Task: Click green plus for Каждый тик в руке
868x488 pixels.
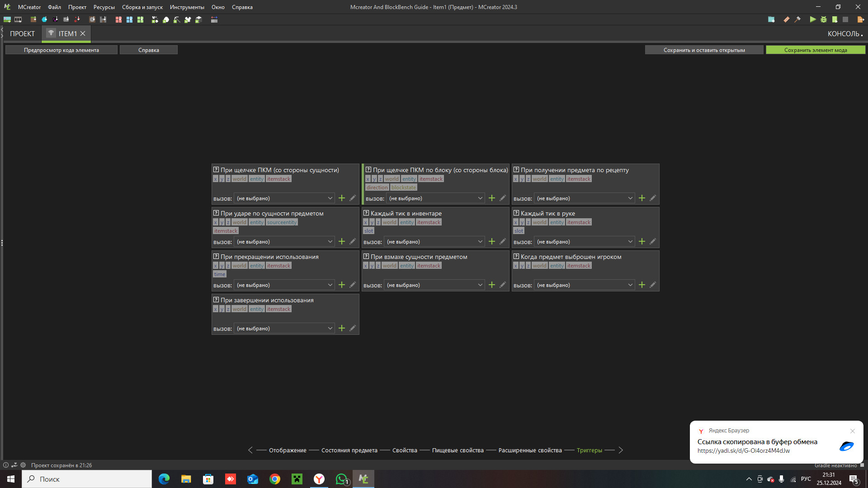Action: [x=642, y=242]
